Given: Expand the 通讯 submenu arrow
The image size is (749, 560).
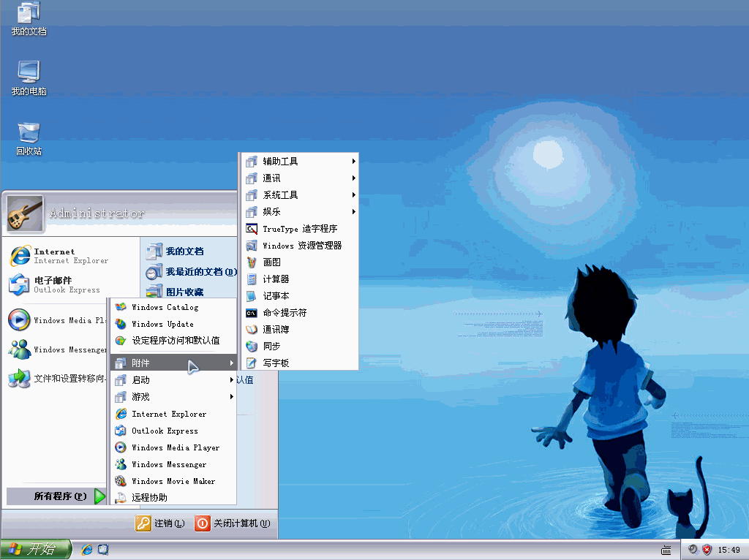Looking at the screenshot, I should (x=354, y=178).
